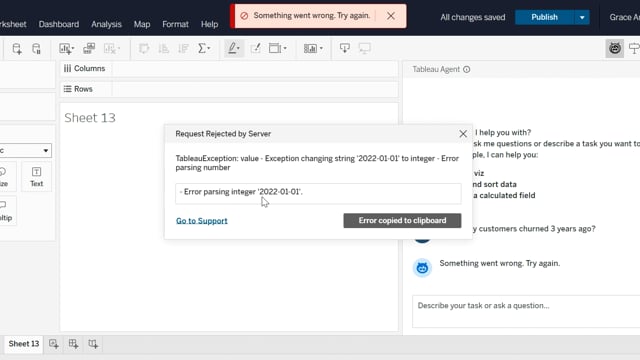
Task: Select the Download icon in the toolbar
Action: click(344, 49)
